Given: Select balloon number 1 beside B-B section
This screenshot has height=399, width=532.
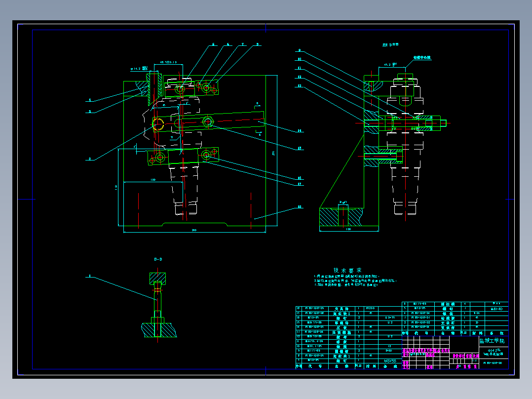Looking at the screenshot, I should pos(90,276).
